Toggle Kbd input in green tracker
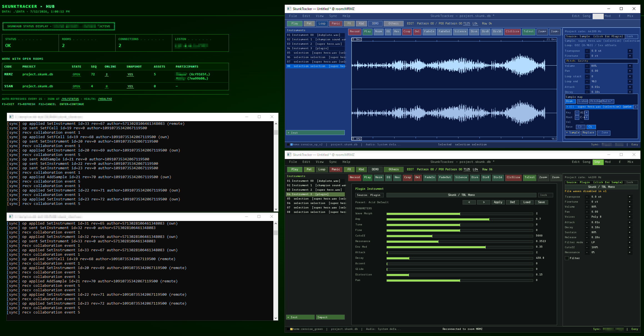 361,170
